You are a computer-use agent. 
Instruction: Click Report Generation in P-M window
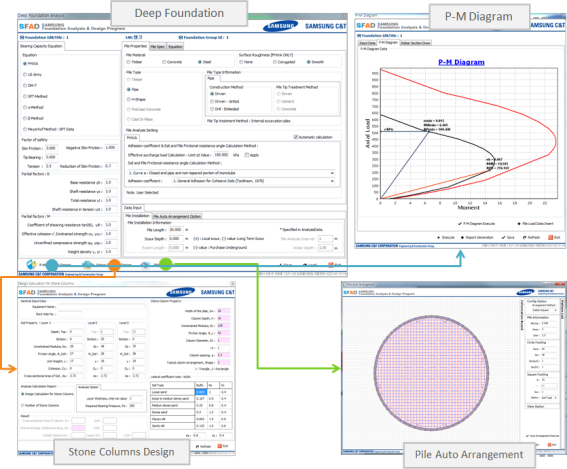tap(477, 238)
